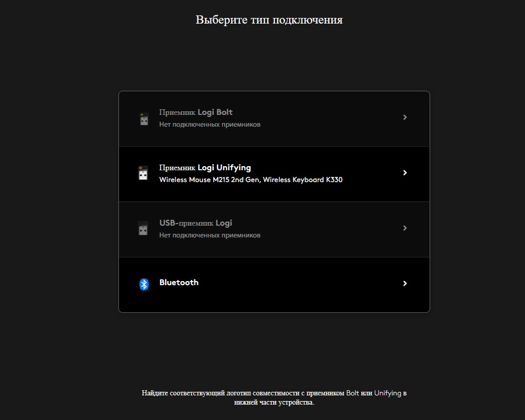This screenshot has height=420, width=525.
Task: Click the USB Logi receiver dongle icon
Action: (144, 229)
